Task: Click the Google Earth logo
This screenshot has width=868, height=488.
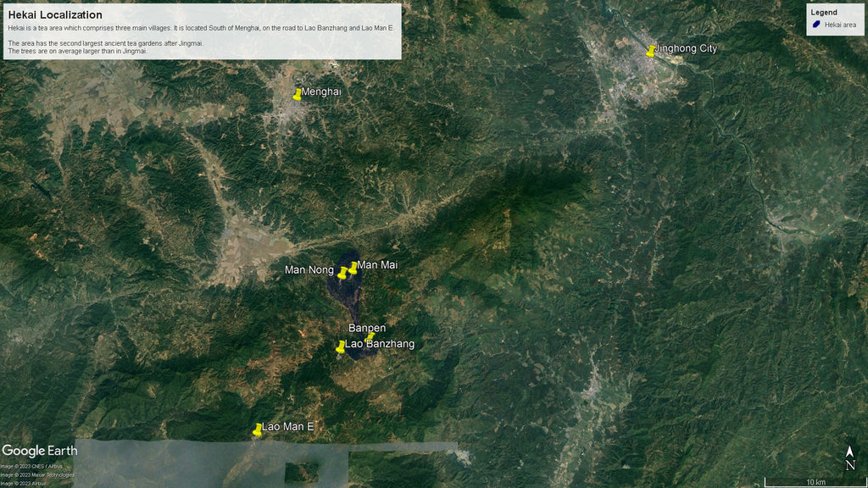Action: point(39,451)
